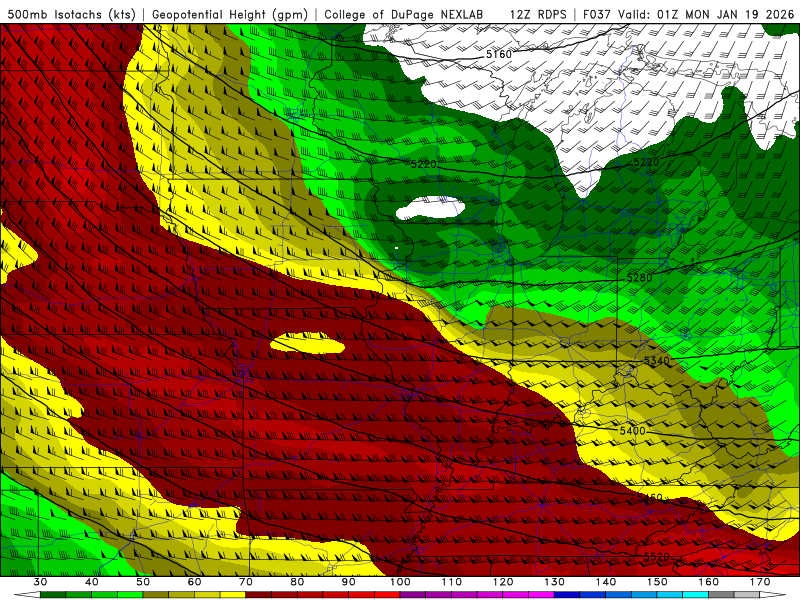Click the gray swatch after 160 on color bar

(x=721, y=595)
